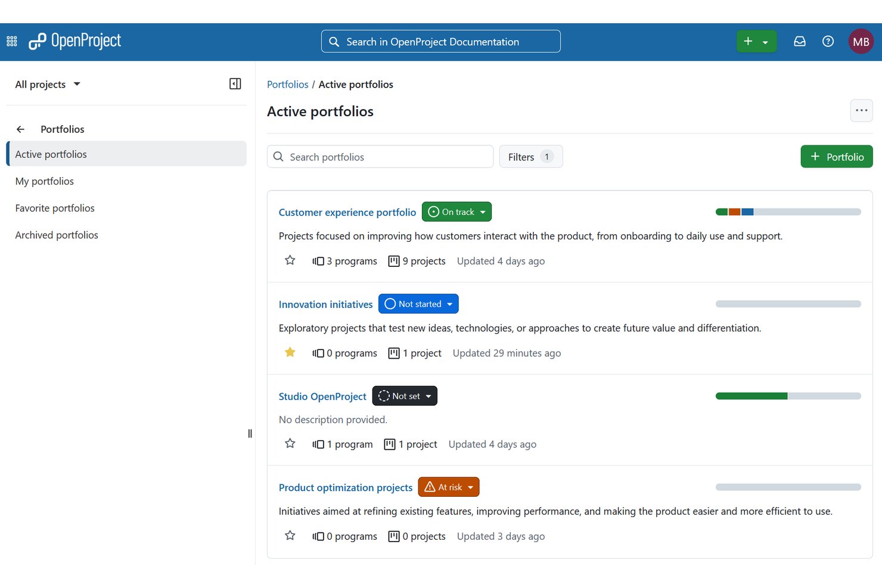
Task: Click the programs icon for Studio OpenProject
Action: (318, 444)
